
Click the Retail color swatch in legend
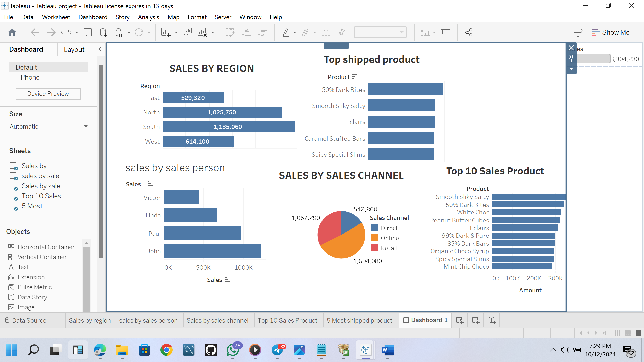pyautogui.click(x=375, y=248)
